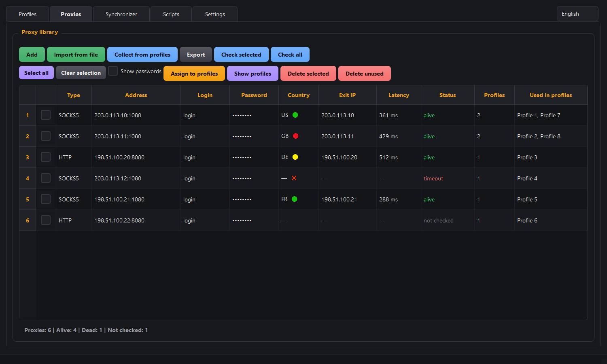This screenshot has width=607, height=364.
Task: Go to the Scripts tab
Action: (171, 14)
